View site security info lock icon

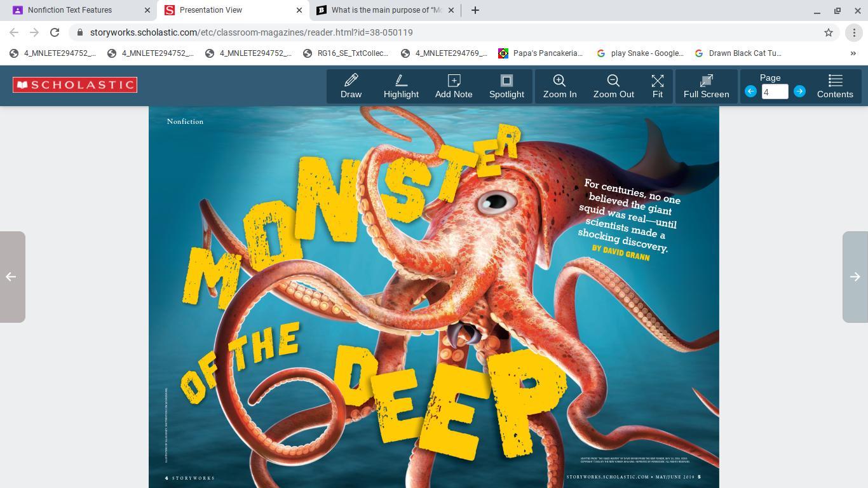(79, 32)
